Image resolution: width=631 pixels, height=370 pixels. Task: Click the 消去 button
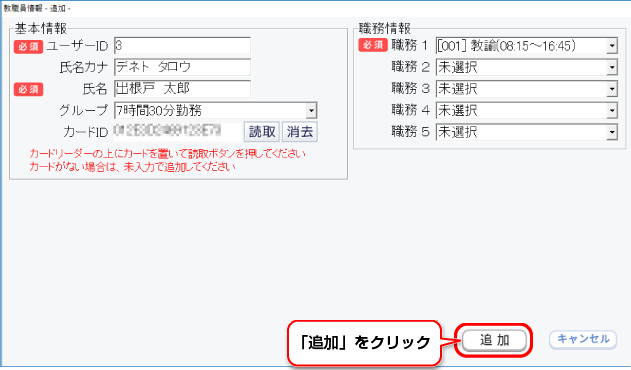[x=300, y=132]
